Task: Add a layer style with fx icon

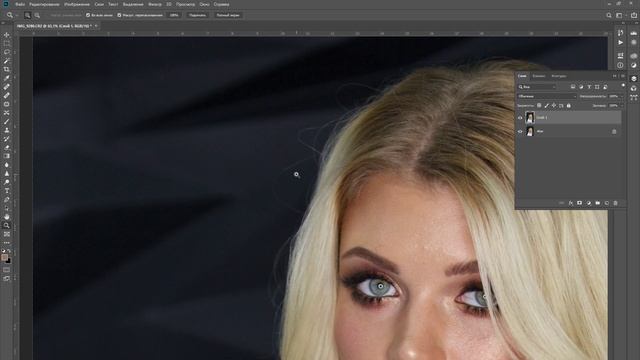Action: point(571,203)
